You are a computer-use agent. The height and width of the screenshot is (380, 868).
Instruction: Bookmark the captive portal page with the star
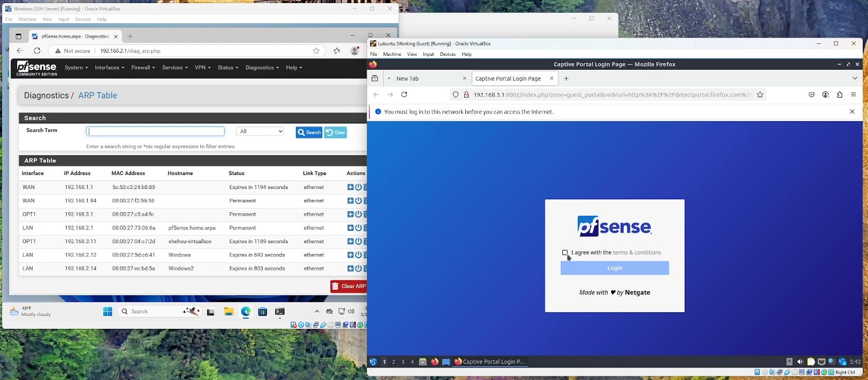760,94
